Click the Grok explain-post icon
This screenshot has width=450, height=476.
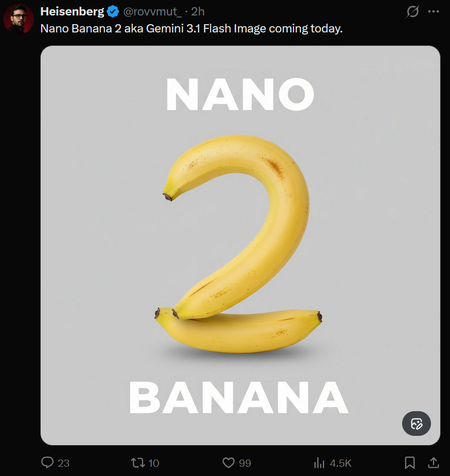412,11
